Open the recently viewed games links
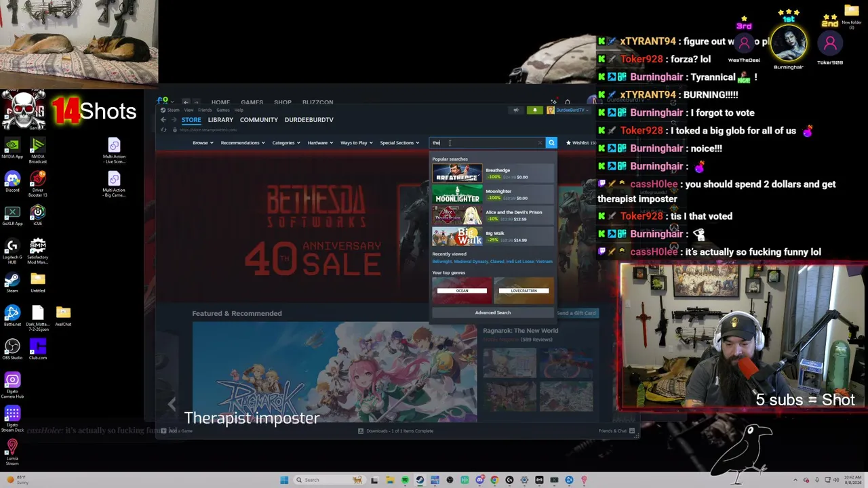The width and height of the screenshot is (868, 488). [492, 261]
